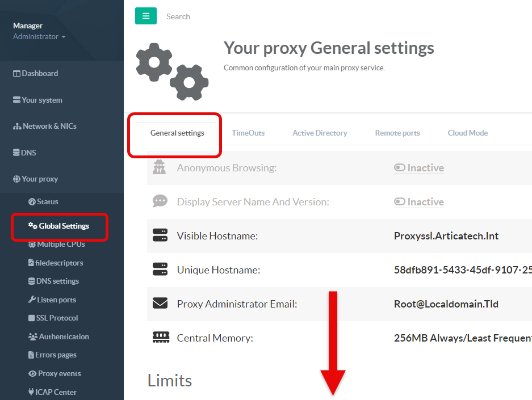
Task: Open the Visible Hostname value Proxyssl.Articatech.Int
Action: click(x=446, y=235)
